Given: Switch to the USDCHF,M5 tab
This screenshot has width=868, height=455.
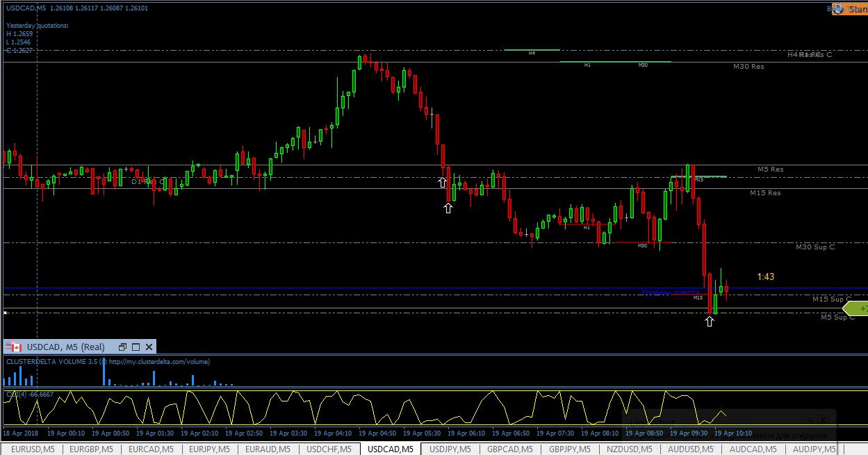Looking at the screenshot, I should 329,449.
